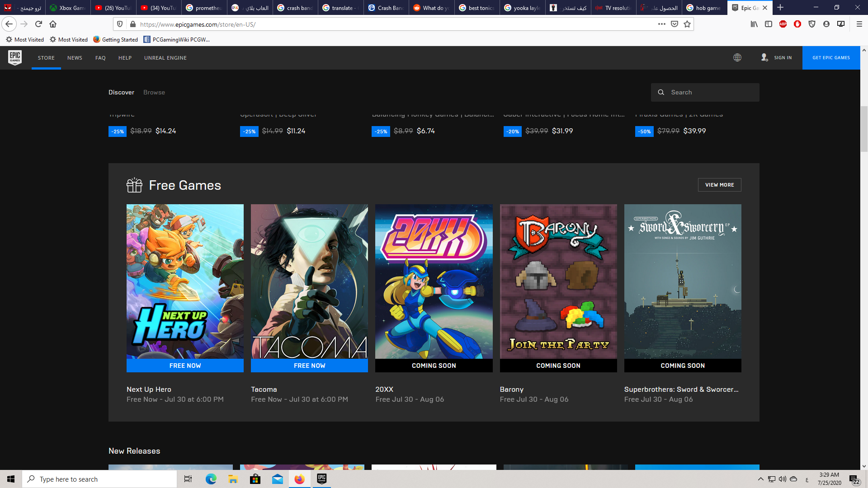
Task: Open the Firefox hamburger menu
Action: [x=859, y=24]
